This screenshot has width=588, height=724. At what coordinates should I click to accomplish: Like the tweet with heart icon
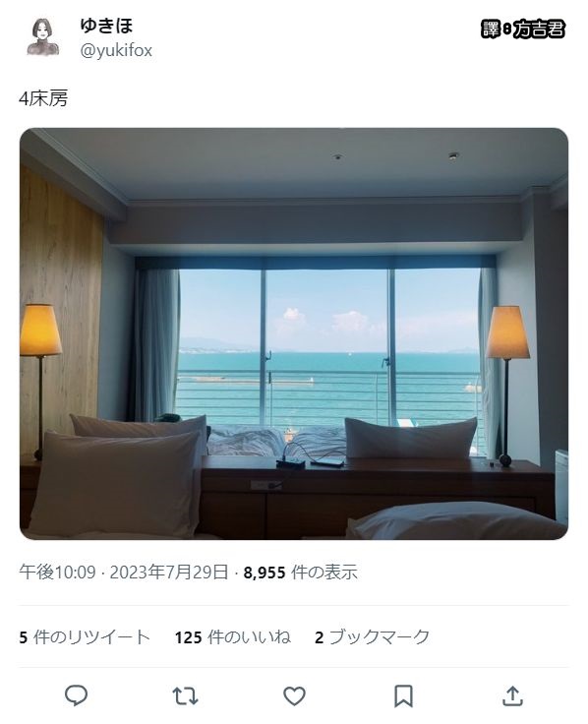(294, 695)
